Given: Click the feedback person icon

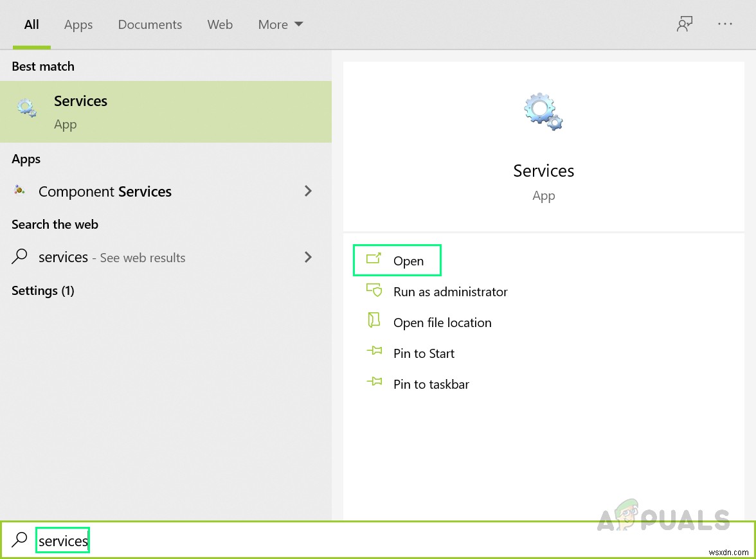Looking at the screenshot, I should point(684,24).
